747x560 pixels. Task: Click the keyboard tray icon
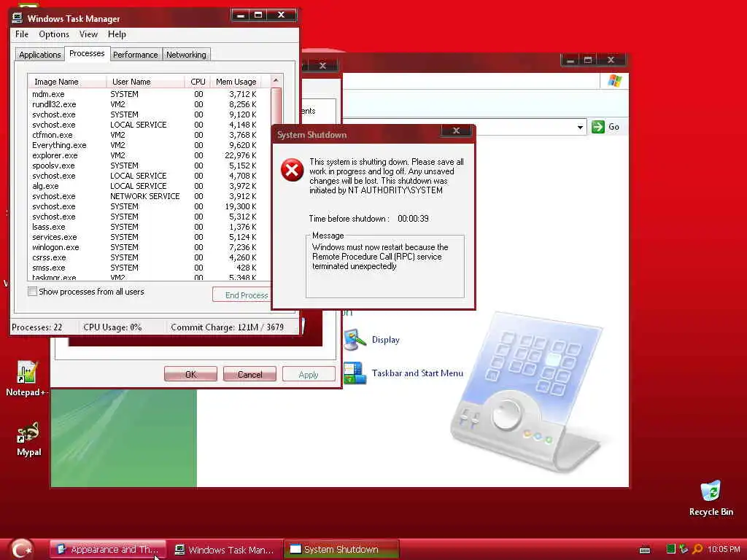click(x=645, y=550)
